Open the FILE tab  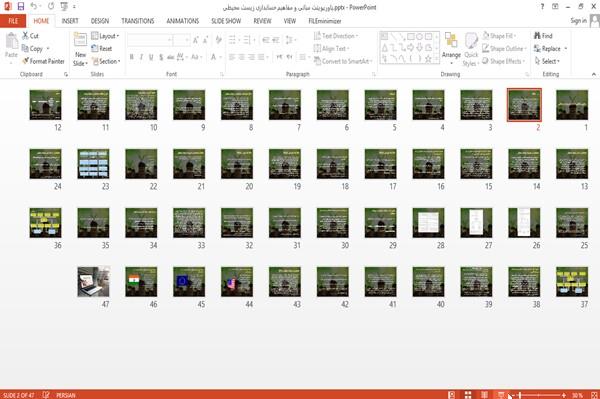[x=13, y=21]
